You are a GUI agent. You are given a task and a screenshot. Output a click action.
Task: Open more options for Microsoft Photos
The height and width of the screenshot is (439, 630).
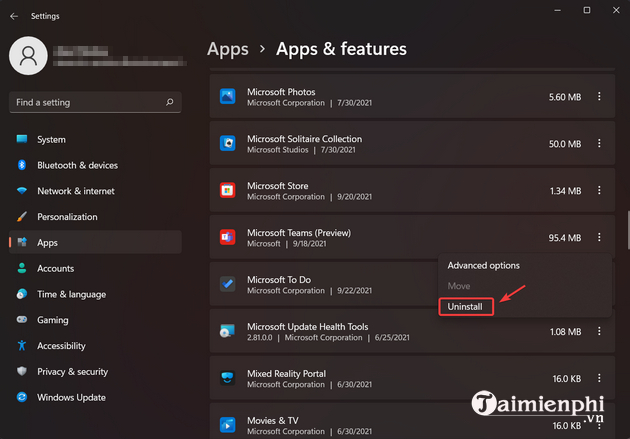[x=599, y=96]
